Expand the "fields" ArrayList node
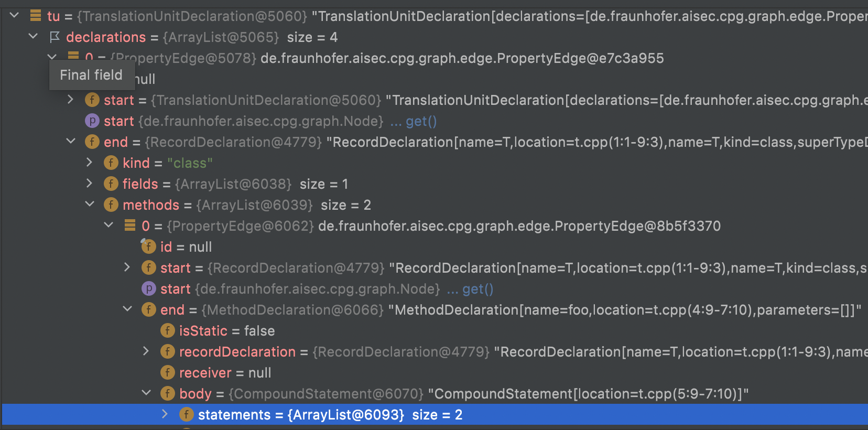This screenshot has width=868, height=430. coord(90,184)
